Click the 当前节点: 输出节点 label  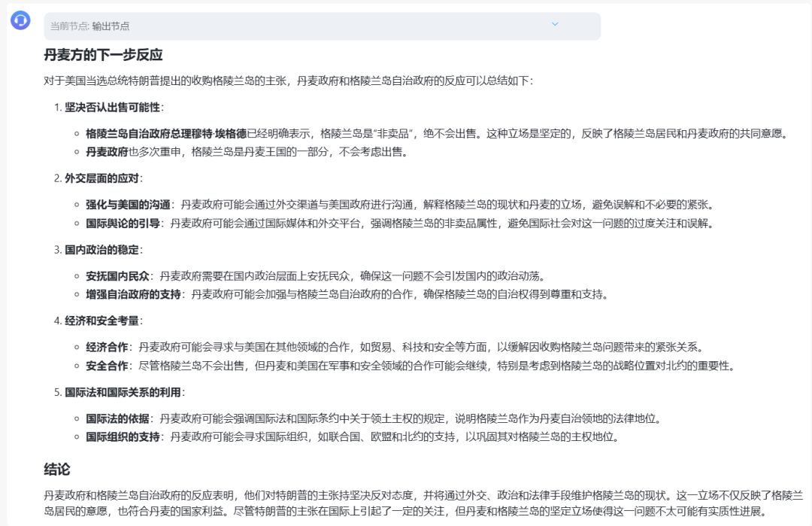point(89,26)
